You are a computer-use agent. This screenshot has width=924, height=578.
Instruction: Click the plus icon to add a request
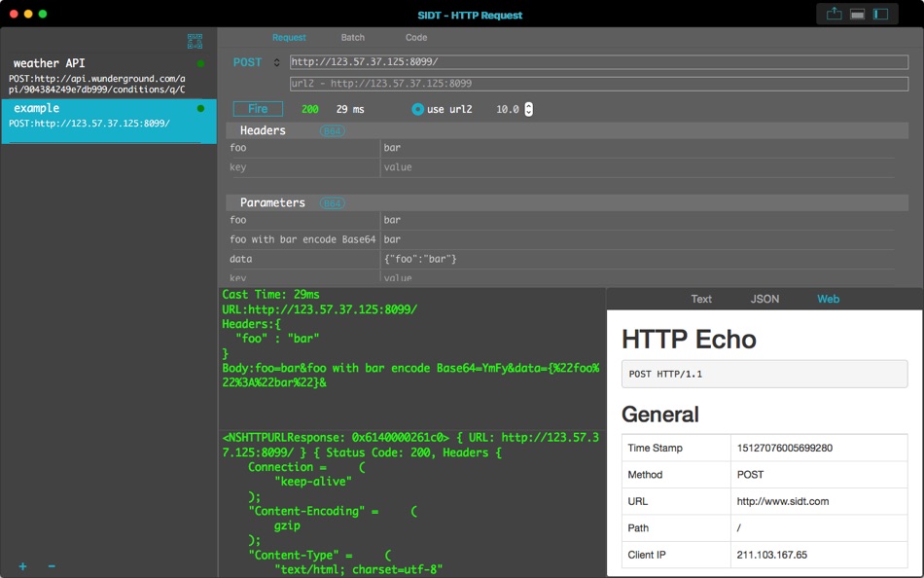pos(22,566)
